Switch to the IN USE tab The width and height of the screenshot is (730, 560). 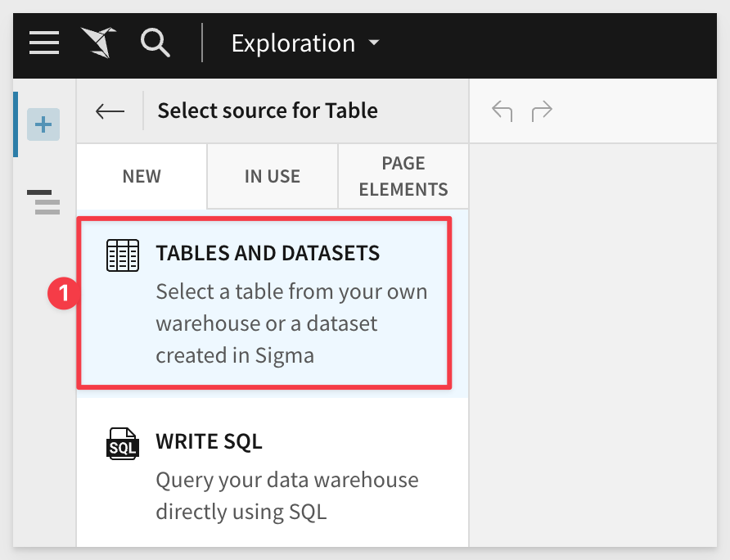pyautogui.click(x=273, y=176)
